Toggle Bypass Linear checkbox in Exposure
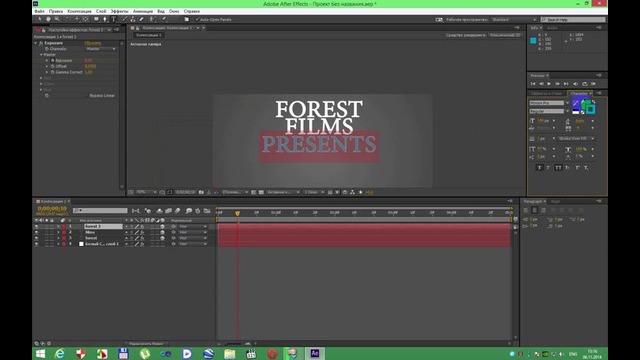The height and width of the screenshot is (360, 640). (86, 96)
